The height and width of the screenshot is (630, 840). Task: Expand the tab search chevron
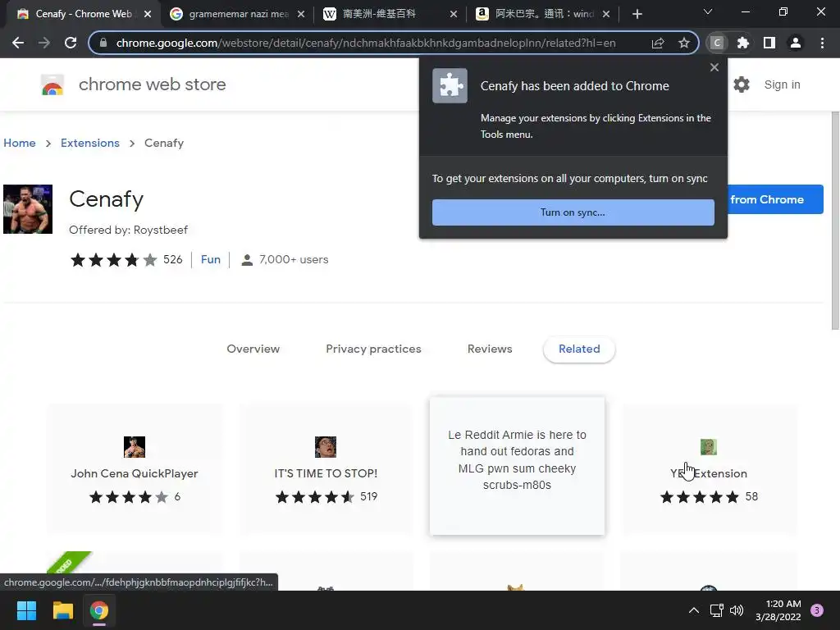708,11
